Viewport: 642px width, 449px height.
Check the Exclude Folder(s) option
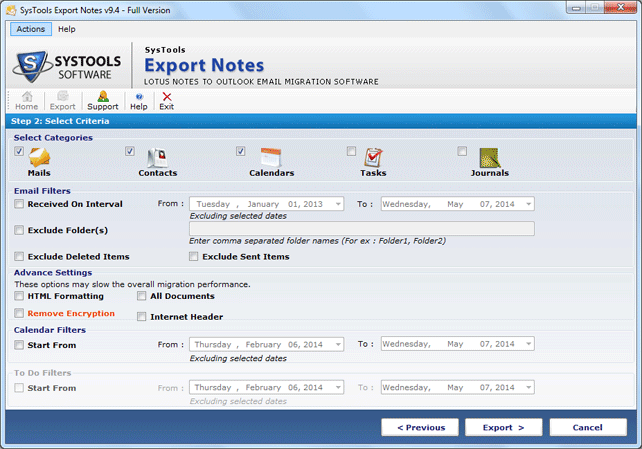pos(19,230)
